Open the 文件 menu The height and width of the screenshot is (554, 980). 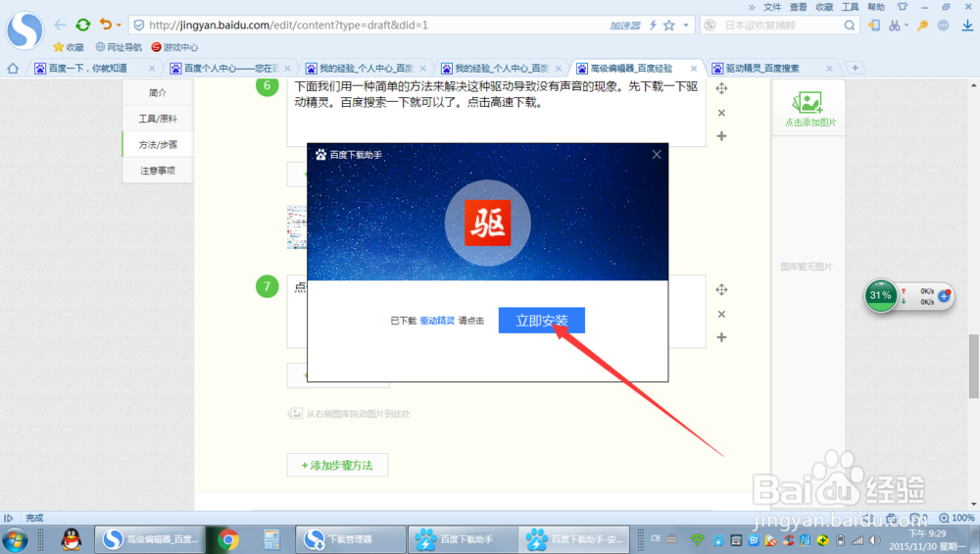[772, 7]
